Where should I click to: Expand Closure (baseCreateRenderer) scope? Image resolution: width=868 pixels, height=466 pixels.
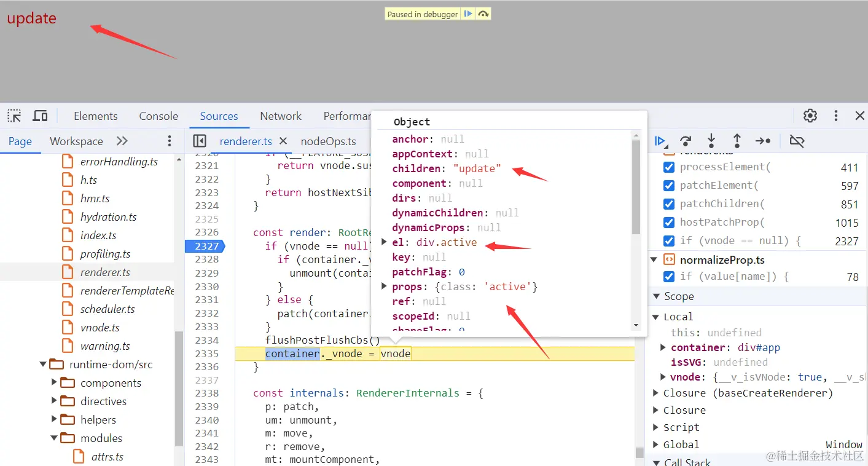point(656,393)
